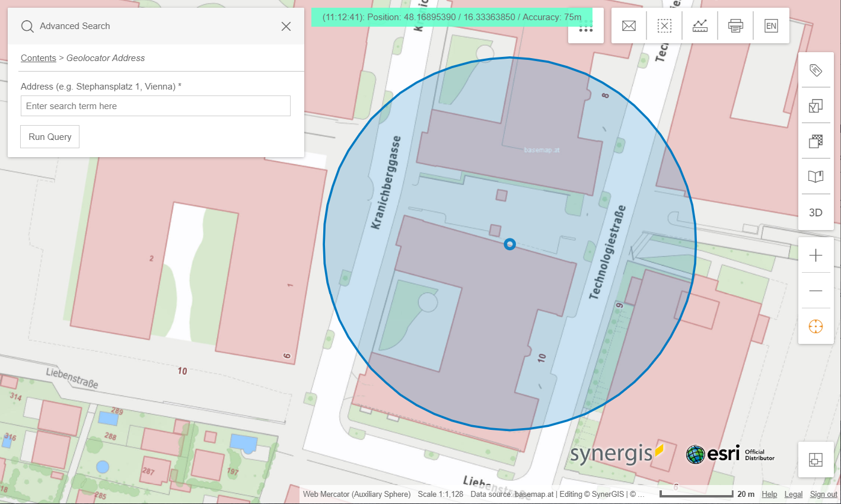Sign out of the application
Viewport: 841px width, 504px height.
click(x=823, y=494)
